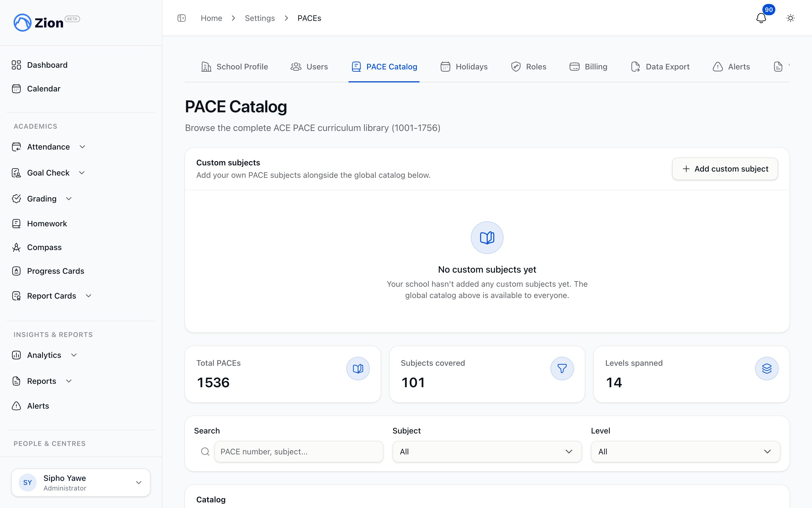Click Total PACEs open book icon
812x508 pixels.
coord(358,369)
